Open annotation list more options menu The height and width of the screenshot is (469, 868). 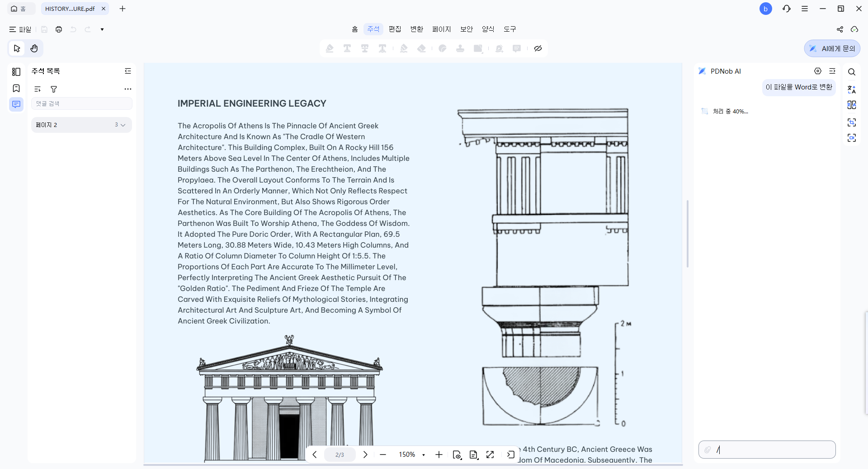[128, 89]
